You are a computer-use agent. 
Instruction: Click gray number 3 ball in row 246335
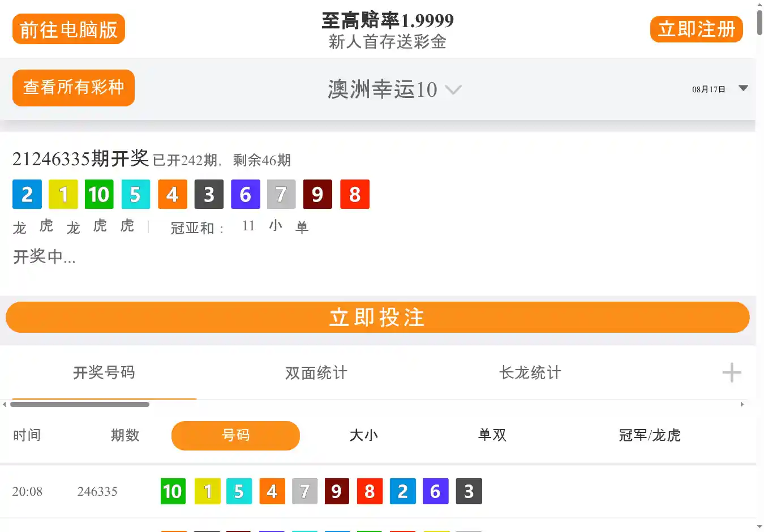tap(469, 491)
